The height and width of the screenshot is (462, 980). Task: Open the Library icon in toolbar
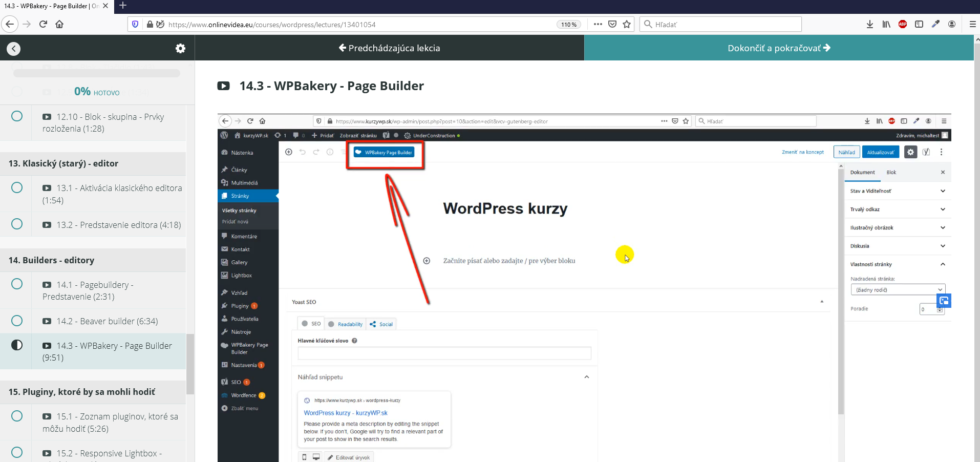[x=886, y=24]
